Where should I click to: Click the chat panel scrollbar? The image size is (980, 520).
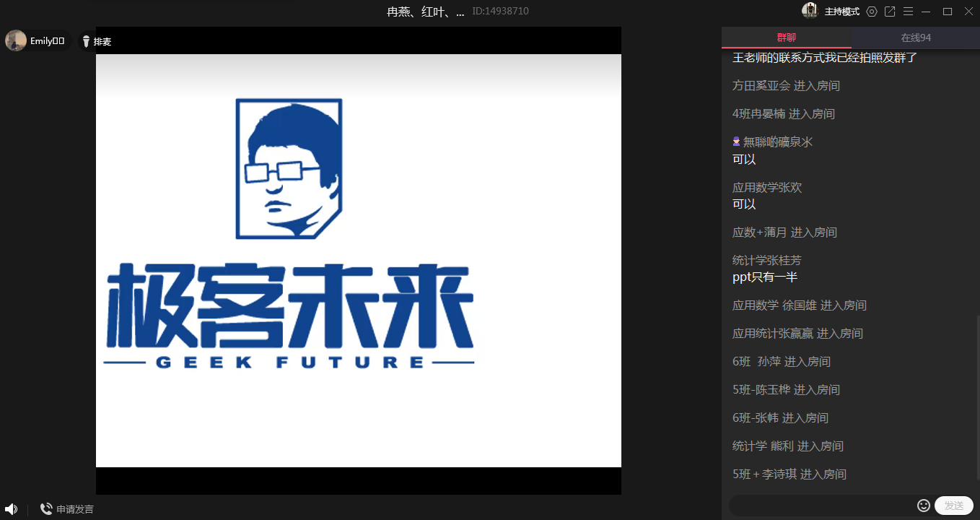[977, 397]
